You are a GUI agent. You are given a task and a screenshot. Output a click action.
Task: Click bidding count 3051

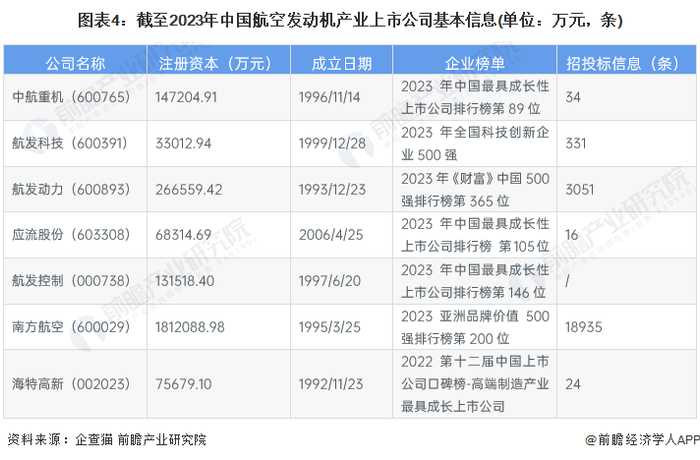click(x=579, y=189)
